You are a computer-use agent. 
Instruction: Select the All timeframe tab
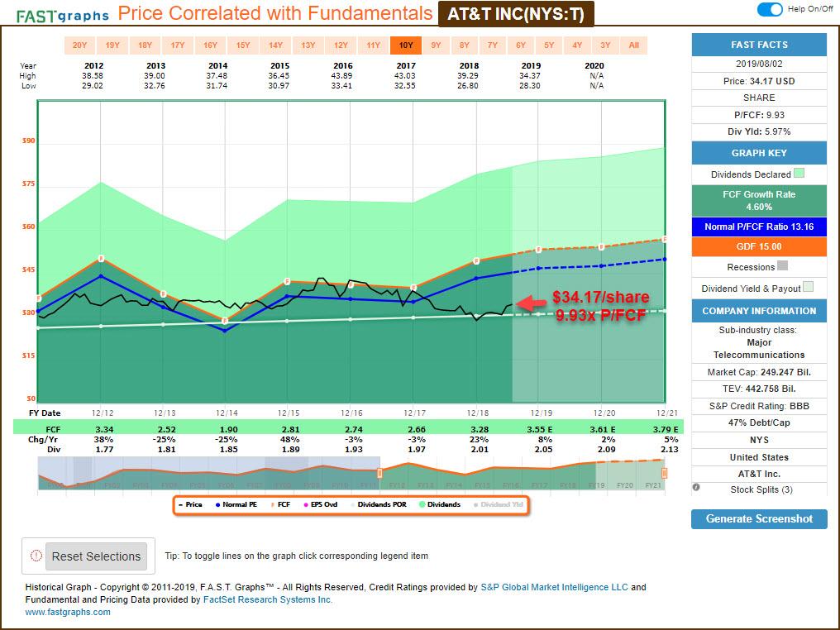[x=634, y=45]
